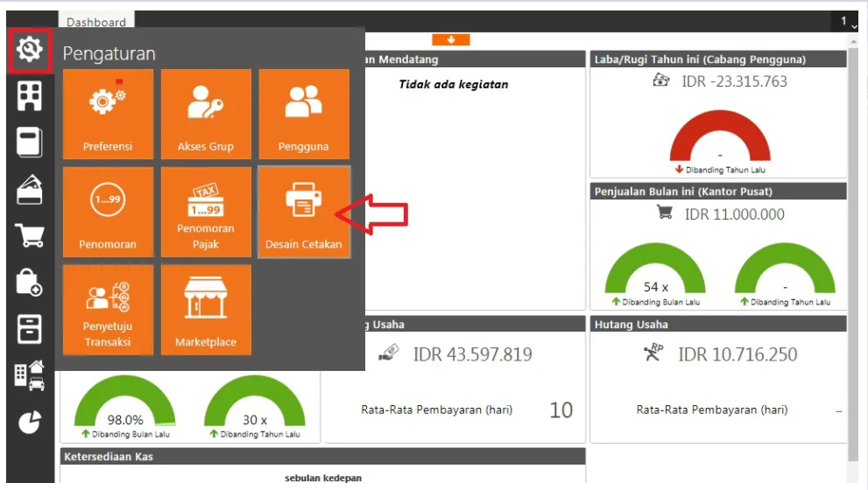Switch to the Dashboard tab
The image size is (868, 490).
click(96, 21)
